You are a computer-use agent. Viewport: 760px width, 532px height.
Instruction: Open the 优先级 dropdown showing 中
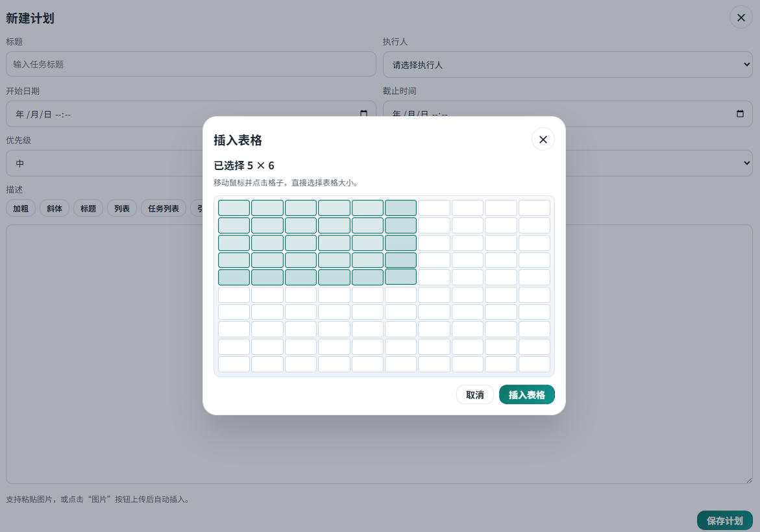[x=104, y=163]
